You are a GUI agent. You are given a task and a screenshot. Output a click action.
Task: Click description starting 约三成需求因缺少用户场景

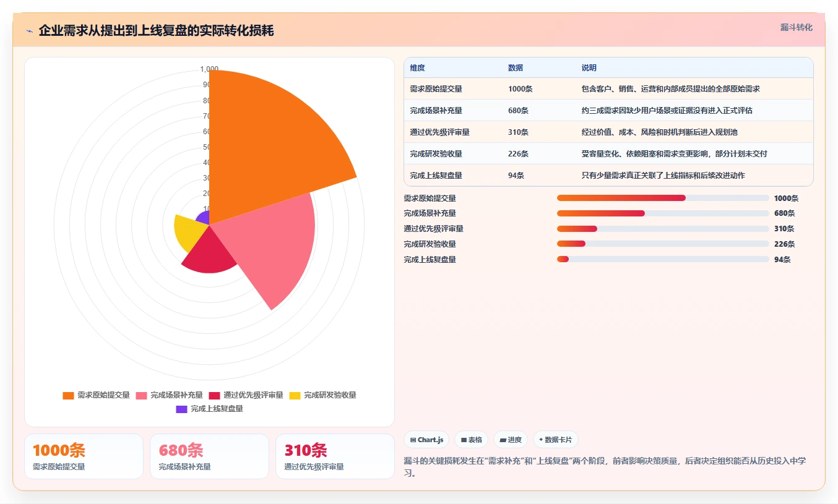pos(667,111)
